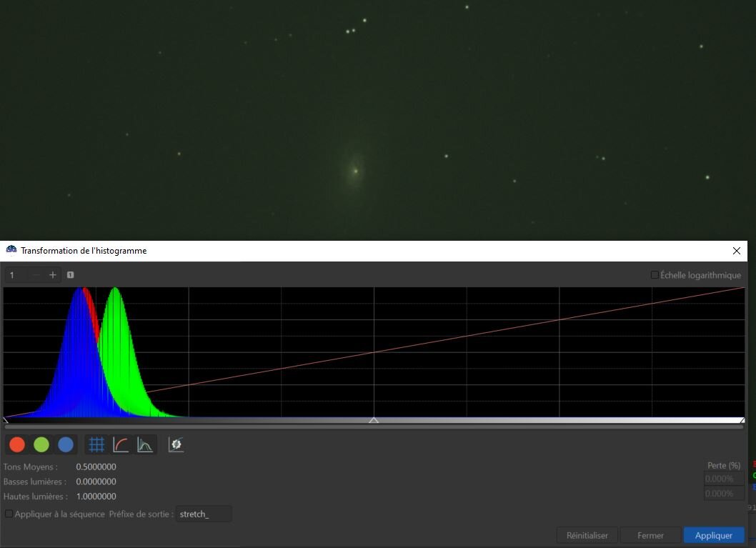Click the Fermer button

pyautogui.click(x=650, y=535)
